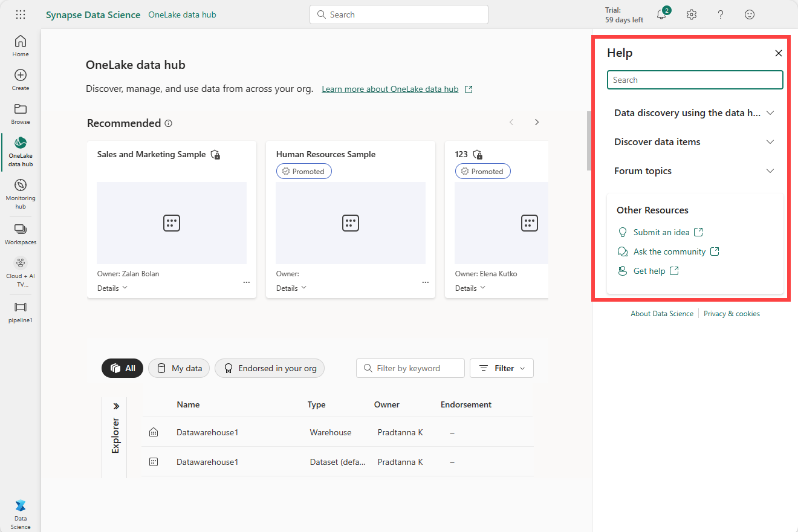
Task: Open pipeline1 from the sidebar
Action: [21, 312]
